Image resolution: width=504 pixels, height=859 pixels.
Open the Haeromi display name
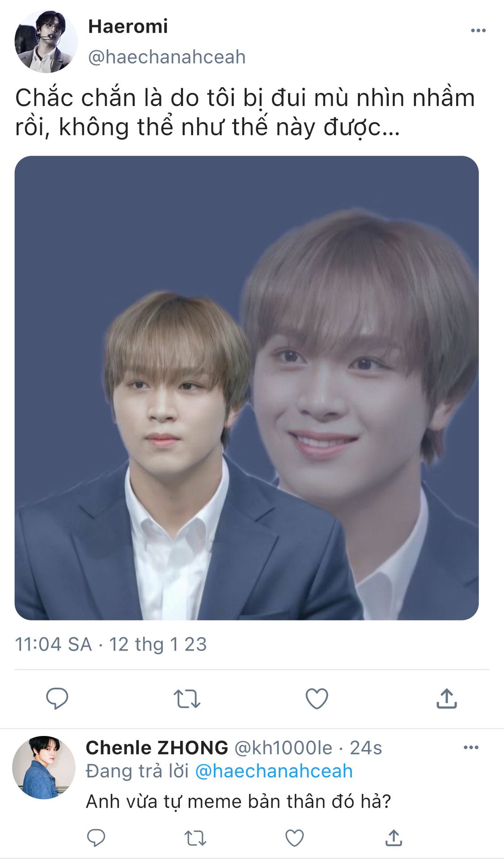click(128, 26)
